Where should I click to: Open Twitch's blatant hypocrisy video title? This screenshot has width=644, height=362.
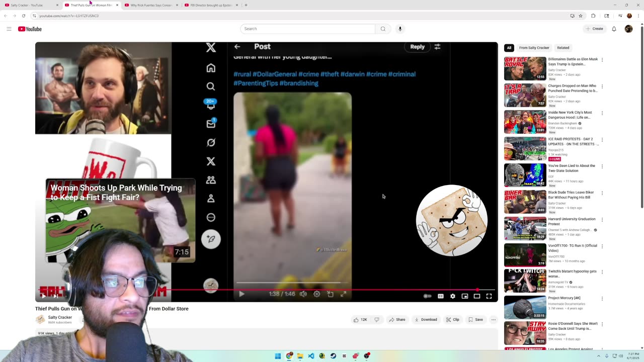tap(573, 274)
